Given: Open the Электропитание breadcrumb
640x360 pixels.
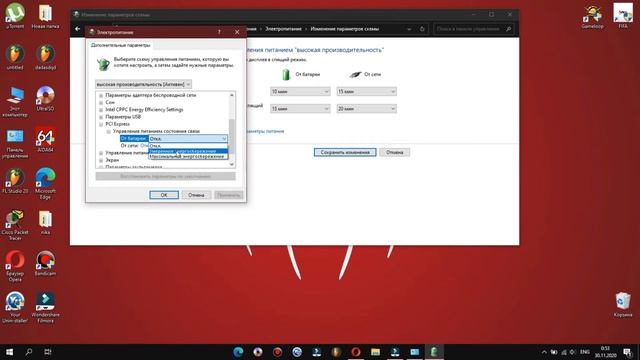Looking at the screenshot, I should pyautogui.click(x=283, y=29).
